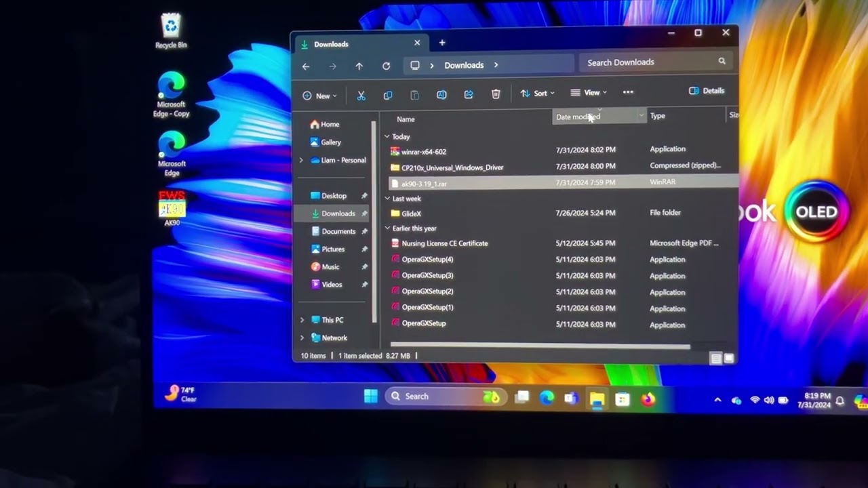
Task: Open Documents in quick access
Action: point(333,231)
